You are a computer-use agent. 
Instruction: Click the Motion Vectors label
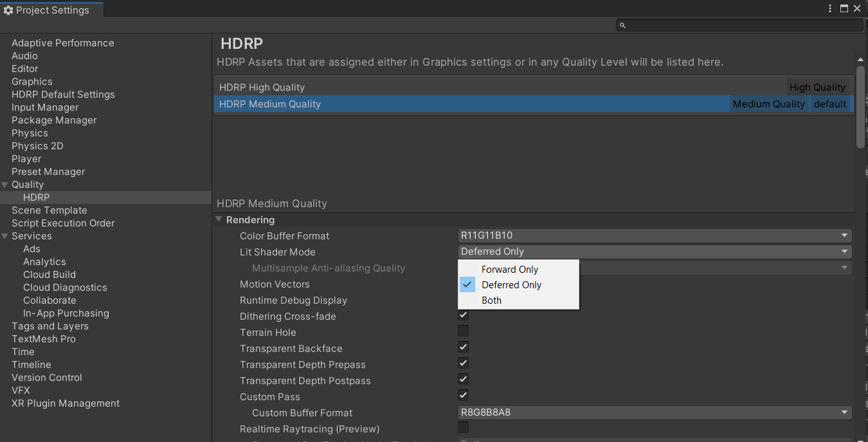[x=275, y=284]
